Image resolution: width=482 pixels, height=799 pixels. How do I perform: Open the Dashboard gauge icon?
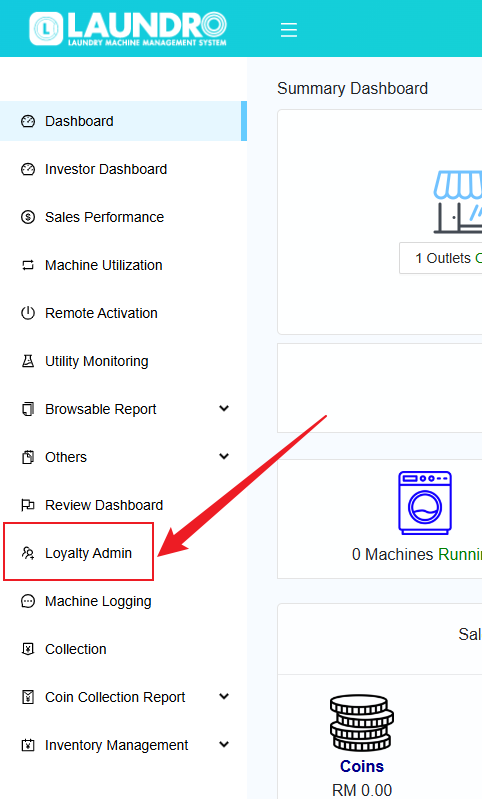click(28, 121)
